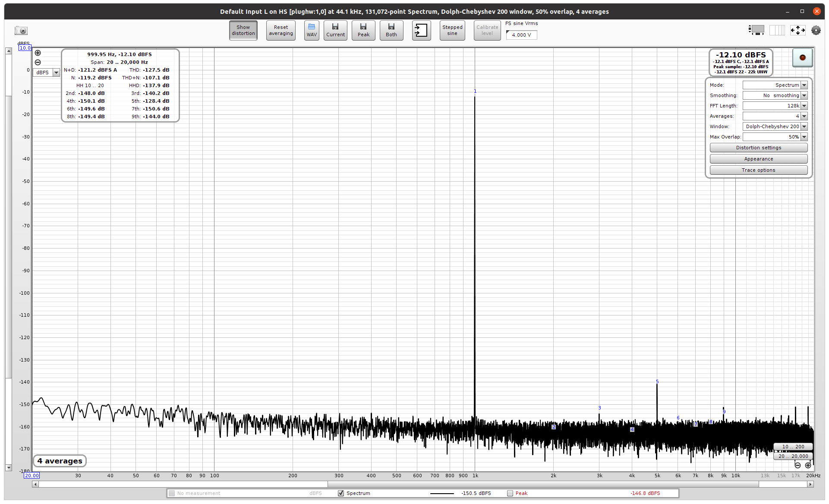Click the THD+N value -107.1 dB
The width and height of the screenshot is (829, 504).
156,78
